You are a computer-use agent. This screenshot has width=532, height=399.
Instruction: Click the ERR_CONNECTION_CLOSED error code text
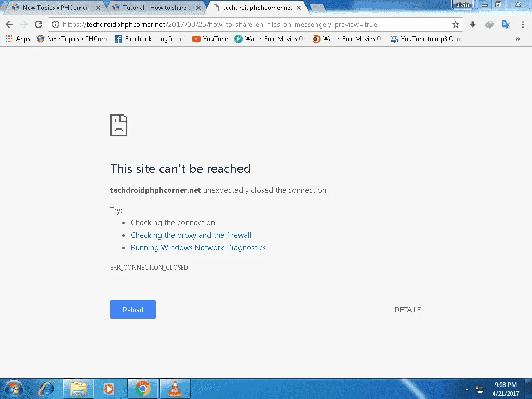coord(149,268)
